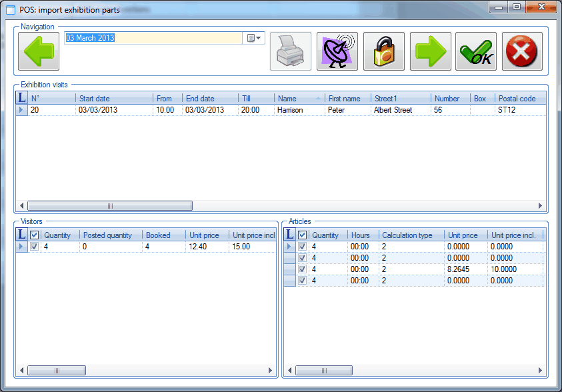Open the date picker calendar dropdown
The height and width of the screenshot is (392, 562).
pyautogui.click(x=255, y=39)
